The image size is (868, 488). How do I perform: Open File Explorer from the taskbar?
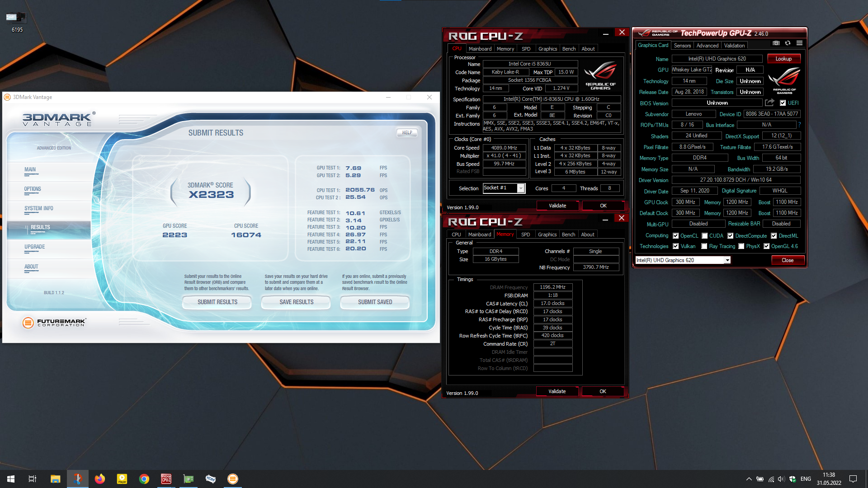pos(55,479)
